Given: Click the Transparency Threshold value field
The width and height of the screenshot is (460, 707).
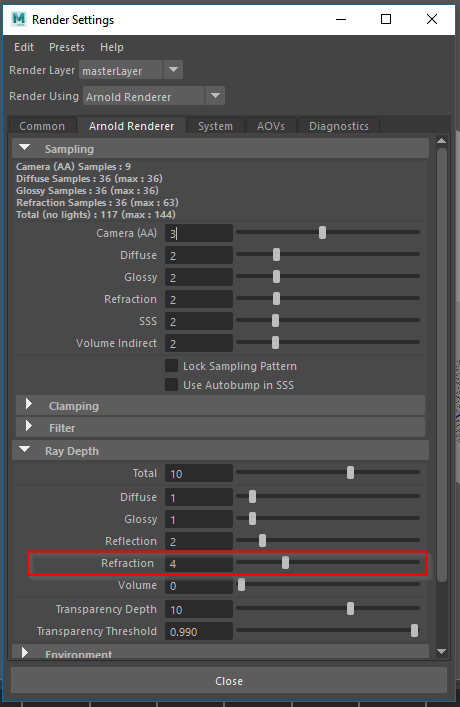Looking at the screenshot, I should click(199, 632).
